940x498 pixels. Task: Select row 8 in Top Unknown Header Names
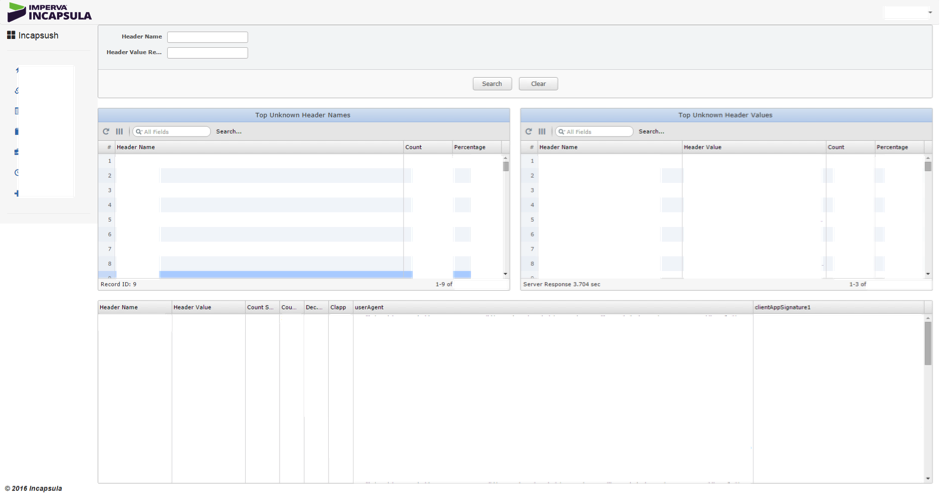tap(300, 264)
